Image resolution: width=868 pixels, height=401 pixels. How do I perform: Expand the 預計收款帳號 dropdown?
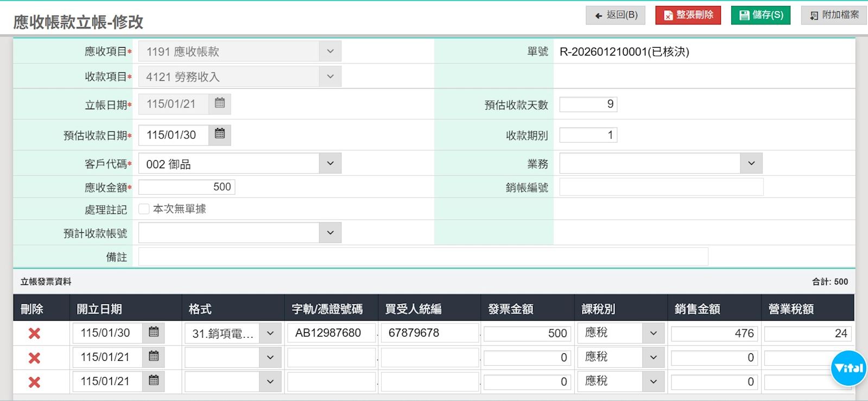click(330, 233)
